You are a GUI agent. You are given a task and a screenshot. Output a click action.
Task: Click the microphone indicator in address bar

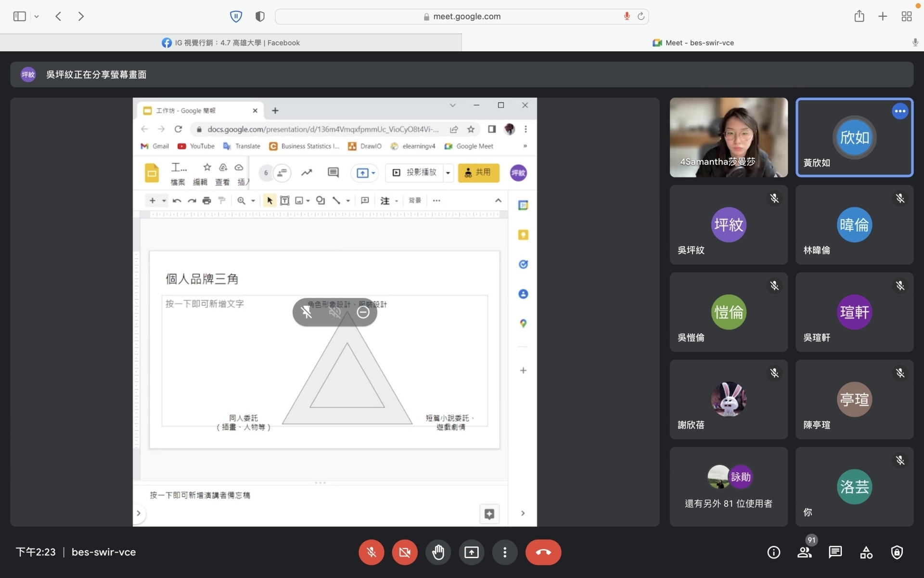[627, 16]
